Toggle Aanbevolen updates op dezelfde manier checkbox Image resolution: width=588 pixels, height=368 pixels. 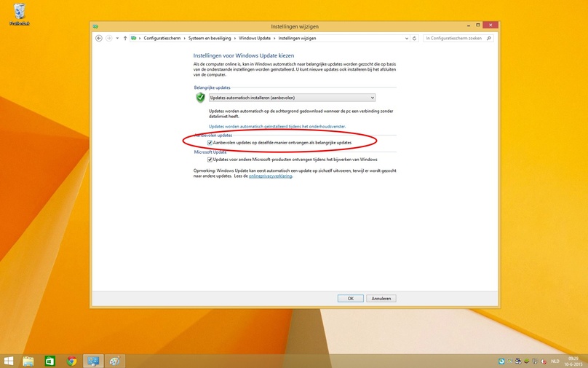[x=210, y=143]
